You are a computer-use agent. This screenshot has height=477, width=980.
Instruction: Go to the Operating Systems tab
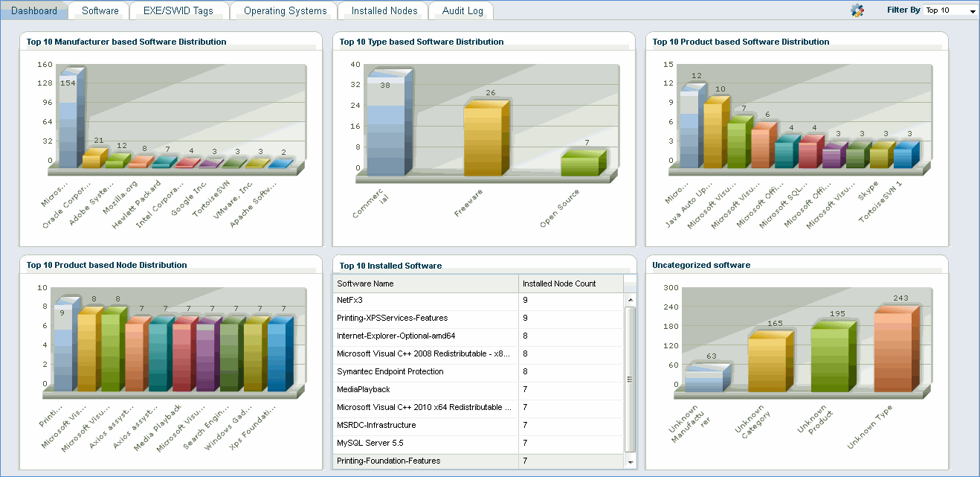click(x=285, y=10)
